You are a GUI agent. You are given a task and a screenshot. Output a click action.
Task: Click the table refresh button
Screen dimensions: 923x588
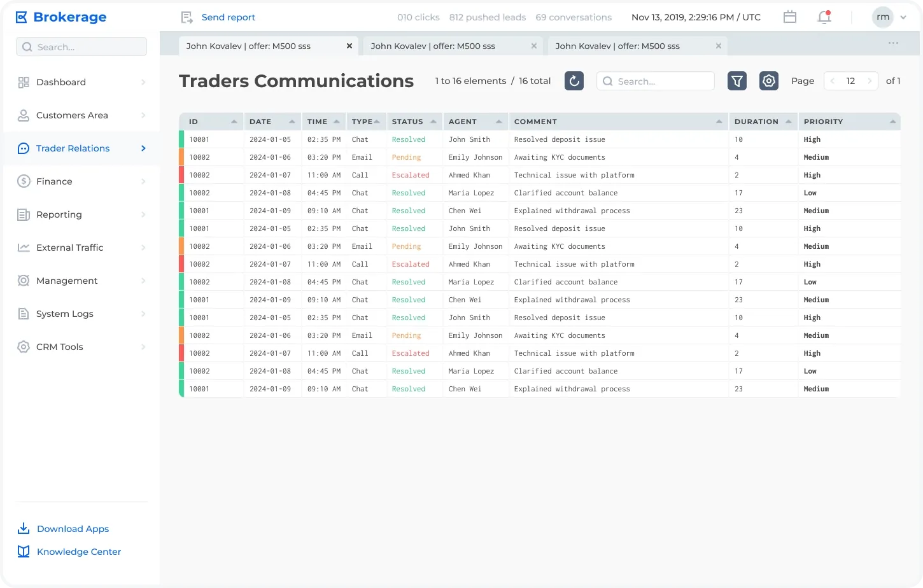click(x=574, y=81)
